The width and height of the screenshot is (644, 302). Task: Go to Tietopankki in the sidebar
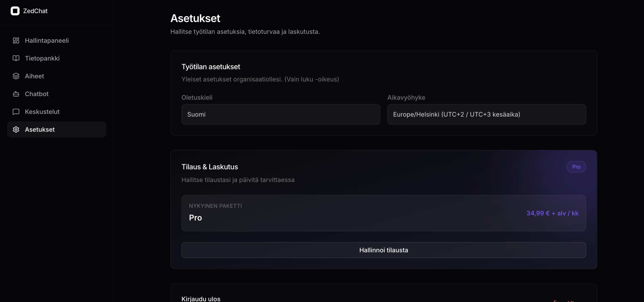(42, 58)
